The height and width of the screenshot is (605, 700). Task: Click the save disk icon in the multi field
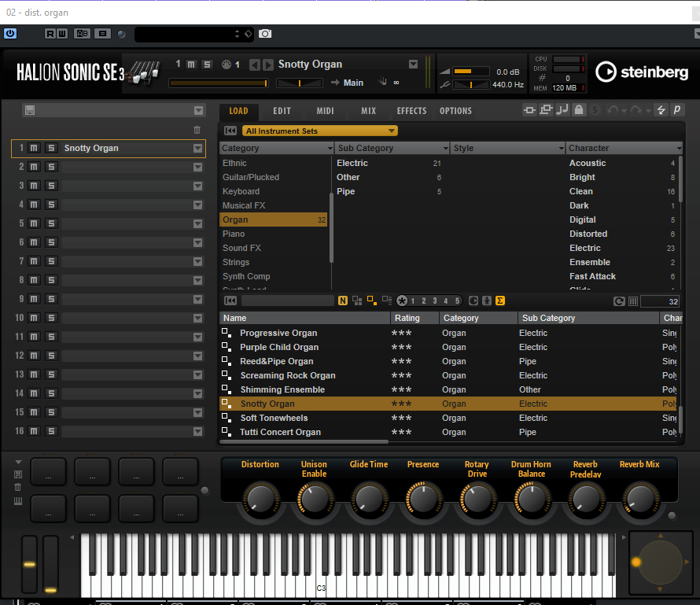30,110
